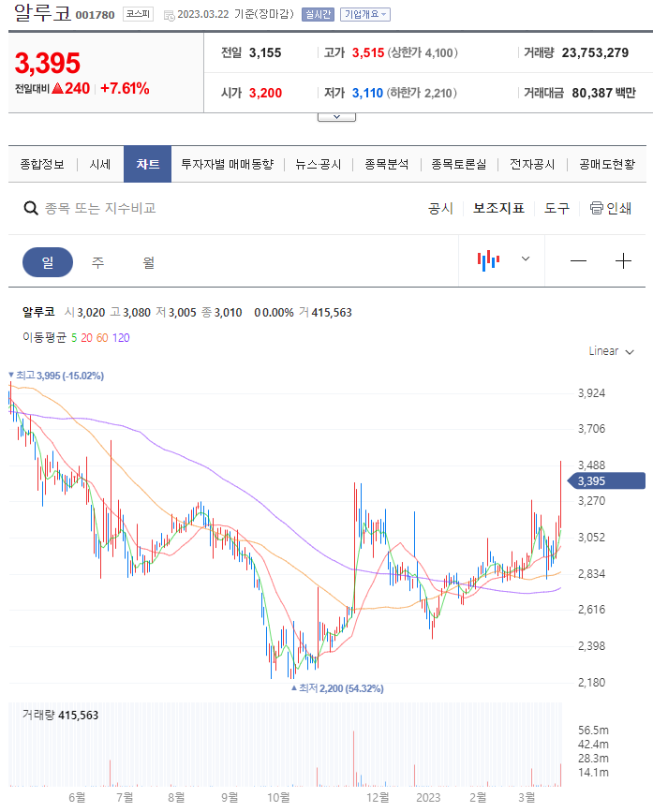Click the moving average 5 green legend
This screenshot has height=812, width=653.
pos(74,338)
